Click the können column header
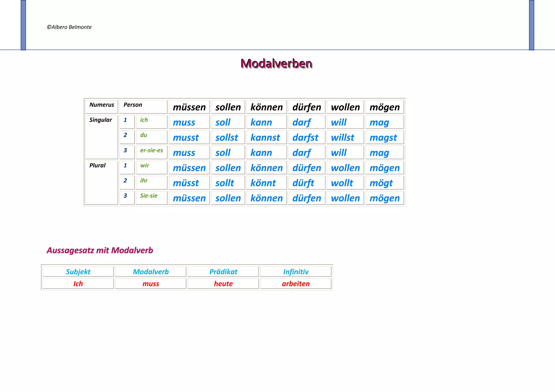This screenshot has width=555, height=392. 266,107
